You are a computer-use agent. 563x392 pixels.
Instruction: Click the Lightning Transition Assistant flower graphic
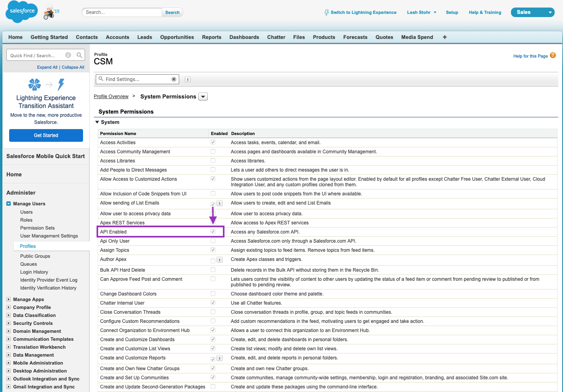[35, 84]
